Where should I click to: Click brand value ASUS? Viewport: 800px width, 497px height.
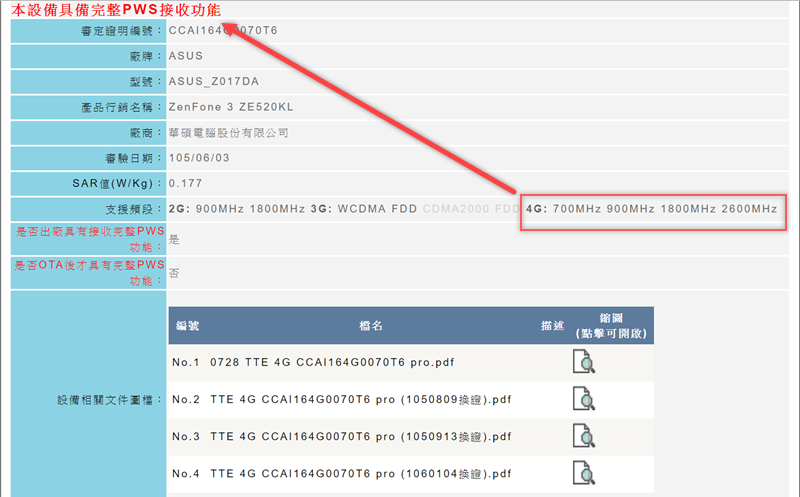pyautogui.click(x=186, y=56)
